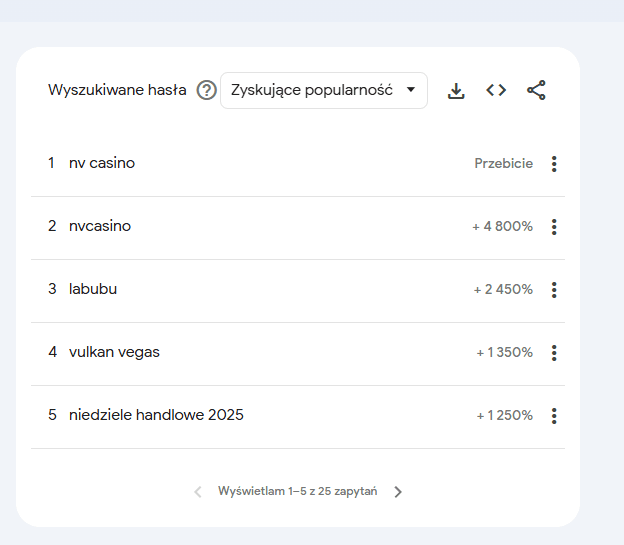Image resolution: width=624 pixels, height=545 pixels.
Task: Open more options for labubu
Action: point(554,290)
